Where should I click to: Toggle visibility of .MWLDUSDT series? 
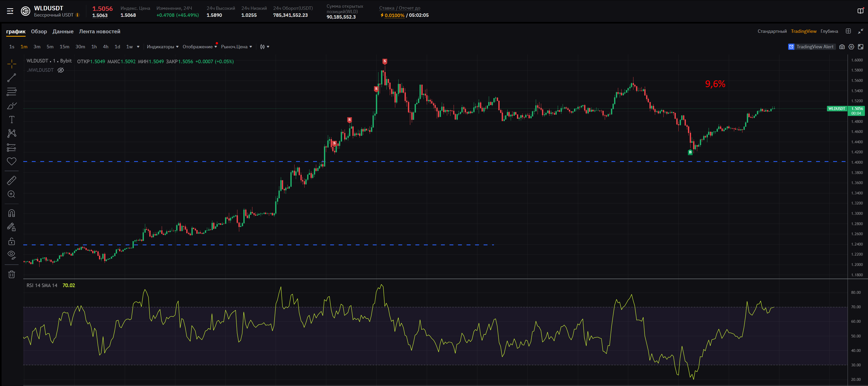[x=61, y=70]
